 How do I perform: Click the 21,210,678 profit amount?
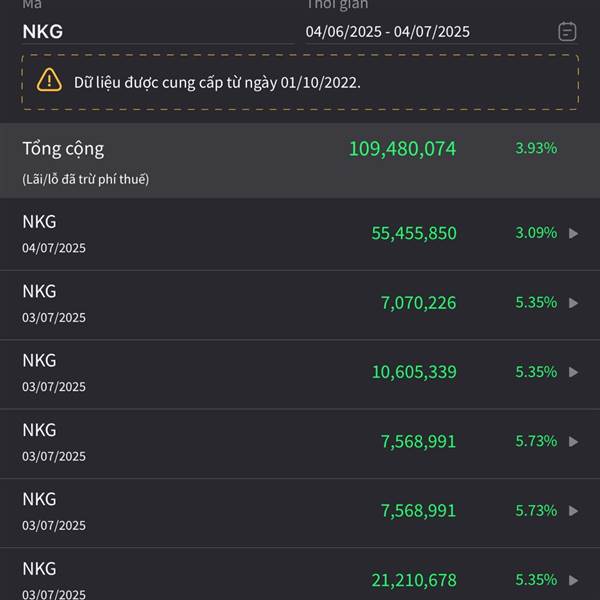pos(414,580)
